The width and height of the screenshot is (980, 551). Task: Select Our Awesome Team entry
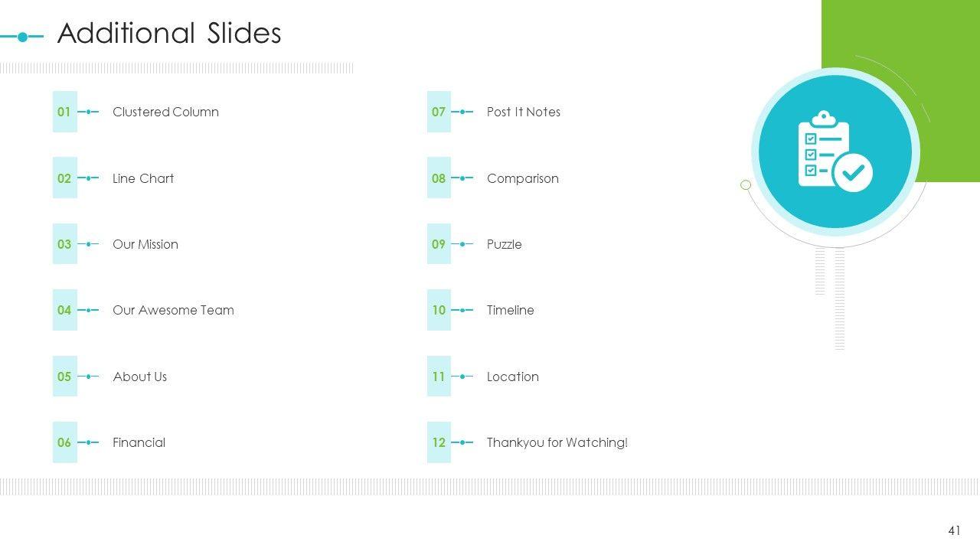coord(173,310)
